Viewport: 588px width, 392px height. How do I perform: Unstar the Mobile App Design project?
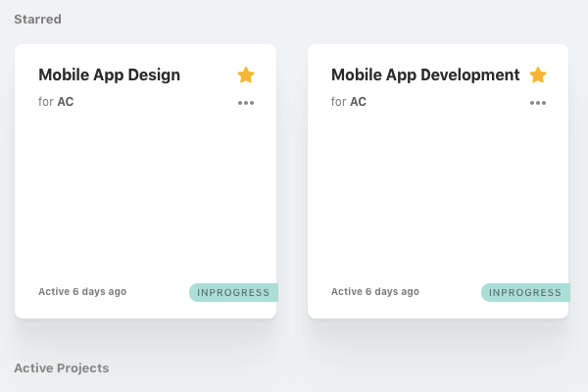[x=246, y=74]
